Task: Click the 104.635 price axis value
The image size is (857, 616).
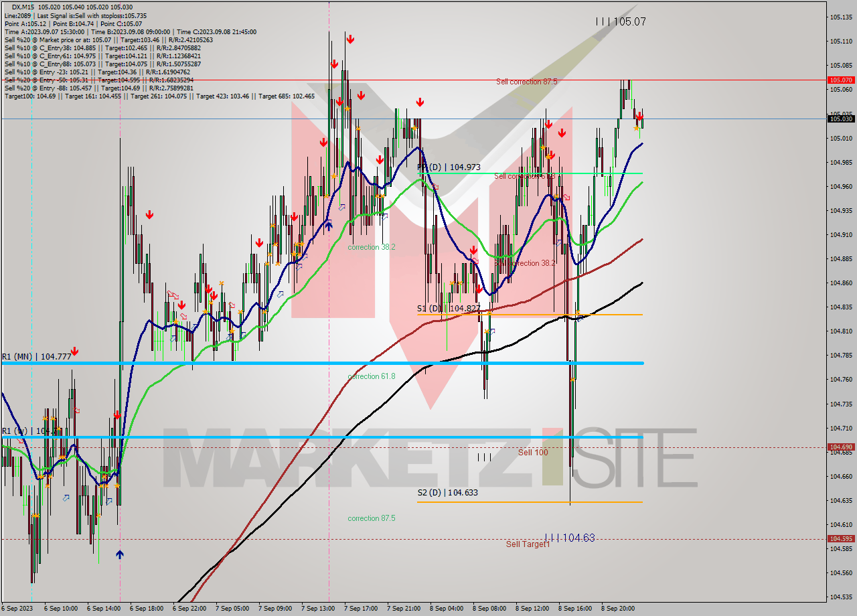Action: click(841, 500)
